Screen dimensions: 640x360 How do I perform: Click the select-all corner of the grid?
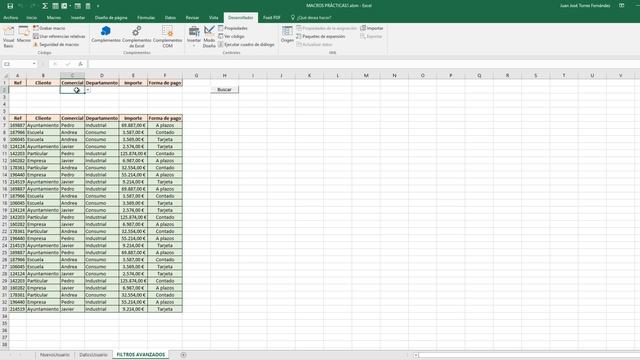click(x=5, y=76)
